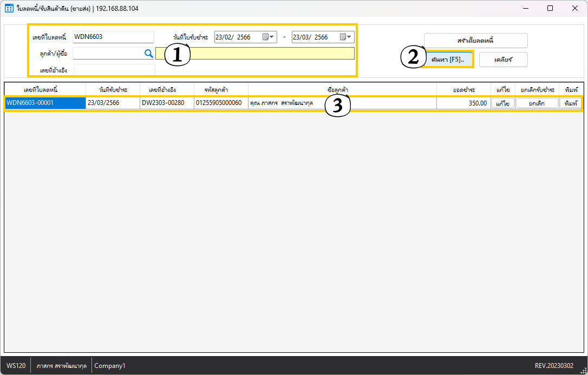The width and height of the screenshot is (588, 375).
Task: Sort by the ยอดชำระ column header
Action: click(x=463, y=89)
